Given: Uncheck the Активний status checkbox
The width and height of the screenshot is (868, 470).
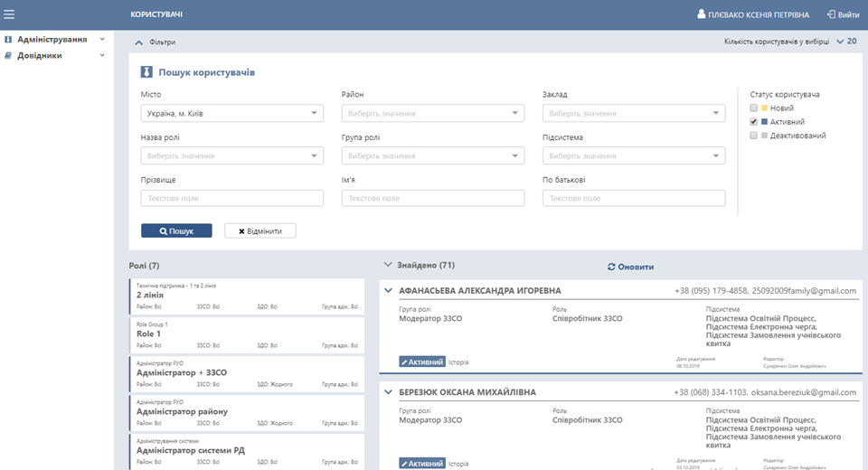Looking at the screenshot, I should [753, 122].
